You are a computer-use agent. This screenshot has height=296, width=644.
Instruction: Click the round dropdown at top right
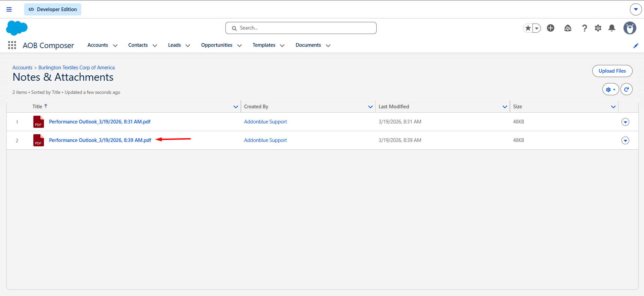[636, 9]
